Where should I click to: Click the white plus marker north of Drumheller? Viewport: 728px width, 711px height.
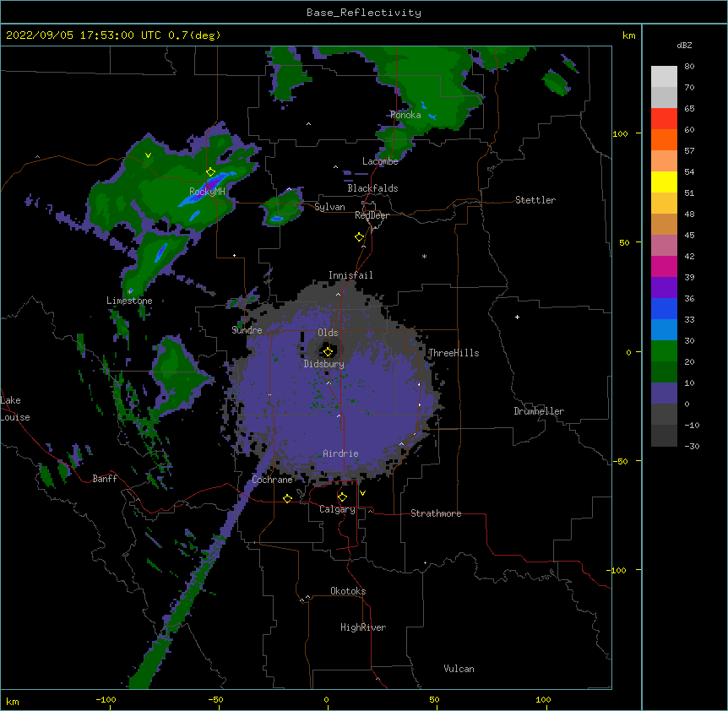coord(517,317)
